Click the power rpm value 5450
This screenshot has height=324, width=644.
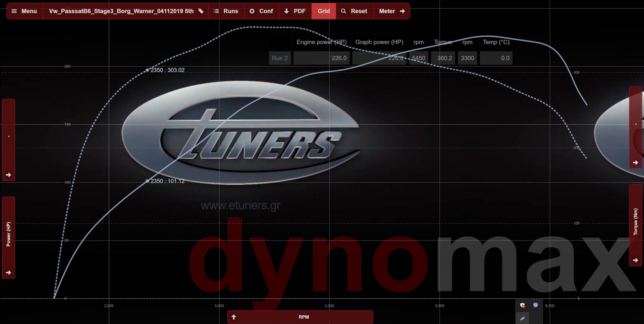coord(418,58)
